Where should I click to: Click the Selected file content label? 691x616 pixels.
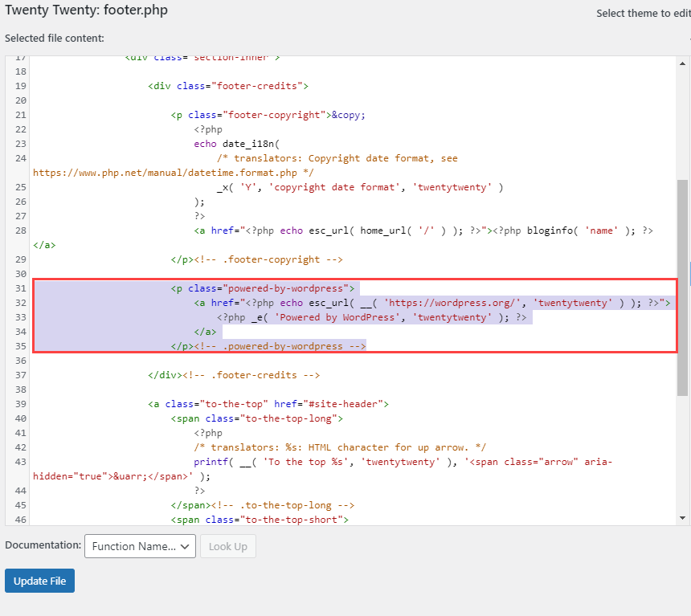click(52, 38)
